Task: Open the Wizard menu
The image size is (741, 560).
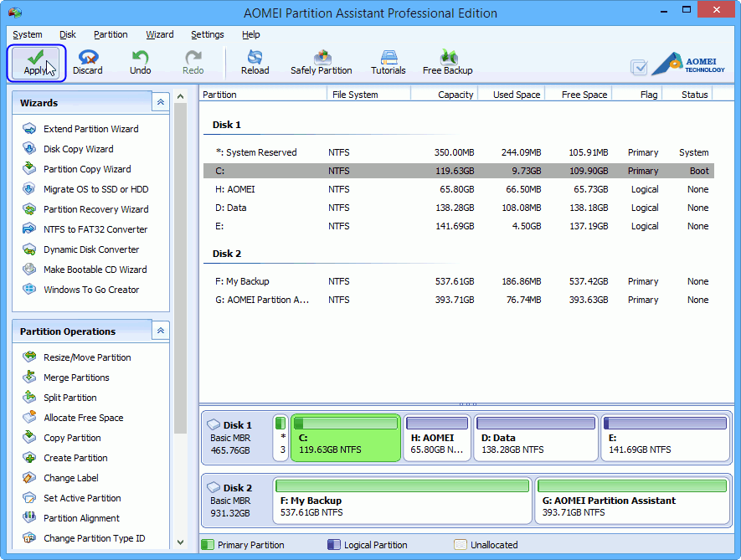Action: 160,34
